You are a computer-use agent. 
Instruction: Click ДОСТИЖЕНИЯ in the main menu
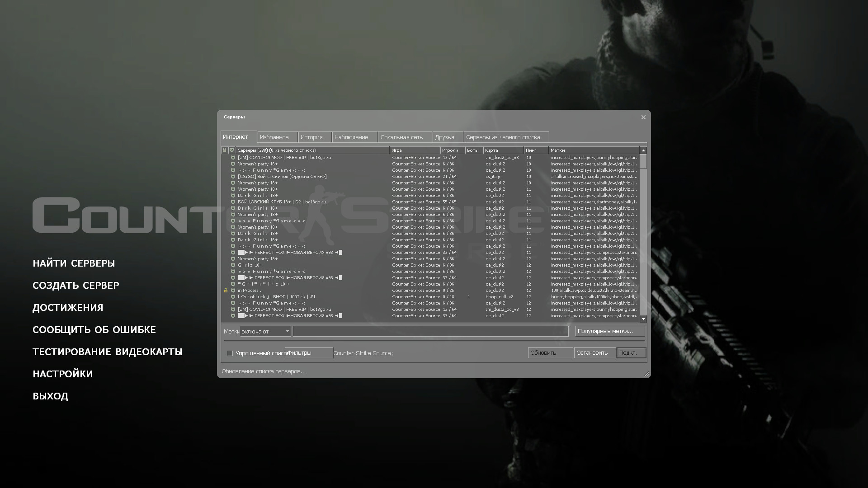[x=68, y=308]
